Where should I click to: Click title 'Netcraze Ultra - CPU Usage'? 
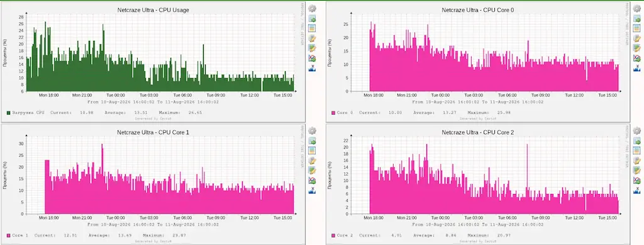[153, 10]
